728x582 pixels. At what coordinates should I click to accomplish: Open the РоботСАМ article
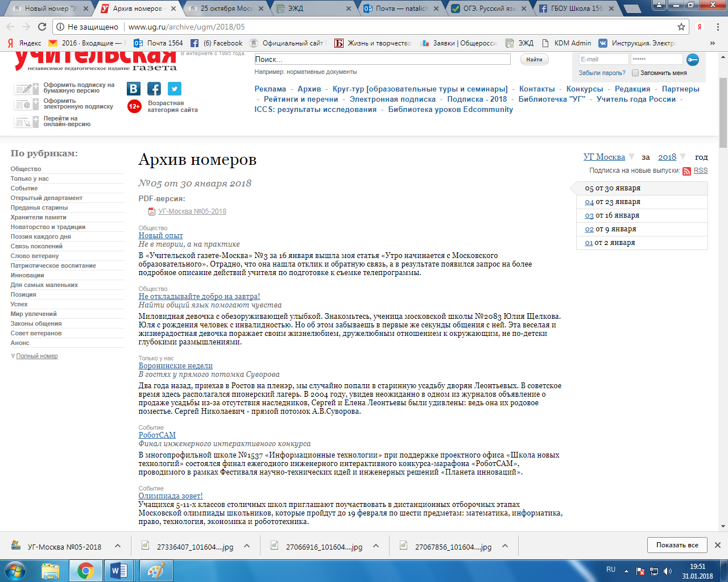[158, 435]
